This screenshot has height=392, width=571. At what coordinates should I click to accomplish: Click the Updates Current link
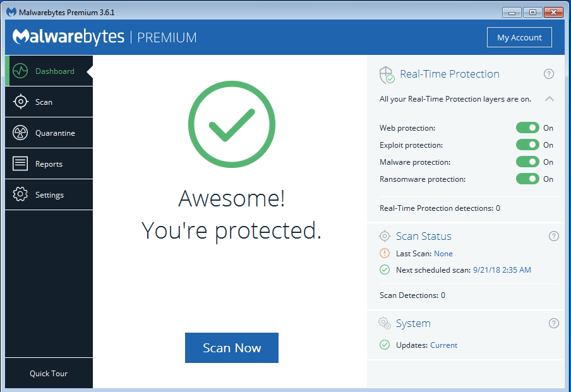(443, 345)
